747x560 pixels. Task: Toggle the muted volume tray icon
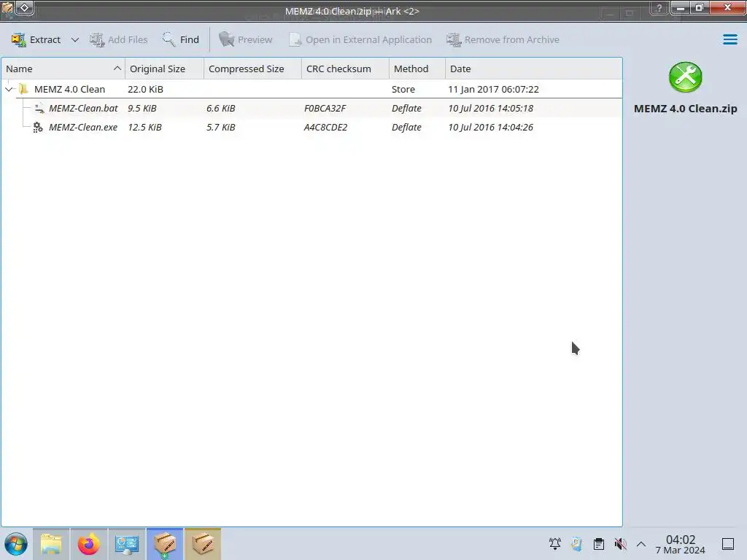coord(620,544)
